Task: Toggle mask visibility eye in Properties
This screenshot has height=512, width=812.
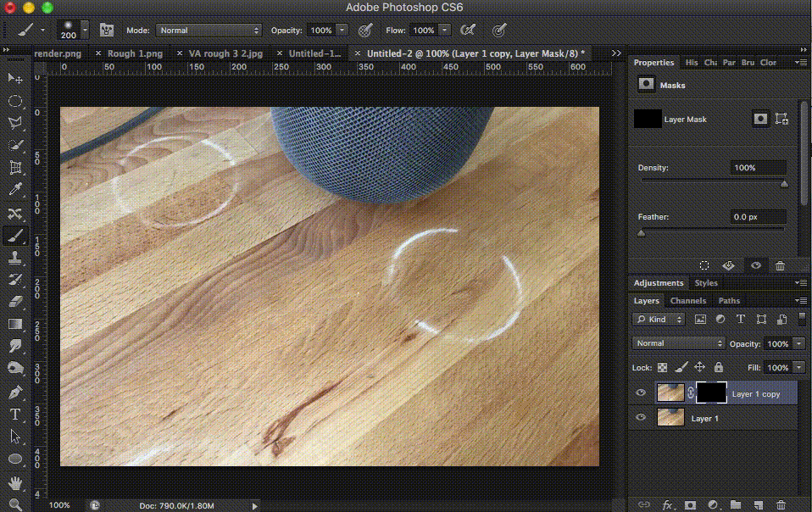Action: click(x=756, y=265)
